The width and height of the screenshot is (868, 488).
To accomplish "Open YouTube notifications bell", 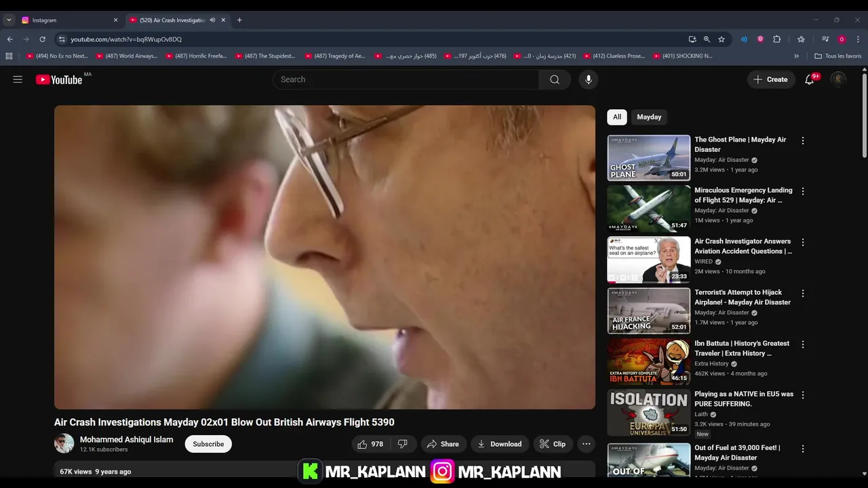I will [809, 79].
